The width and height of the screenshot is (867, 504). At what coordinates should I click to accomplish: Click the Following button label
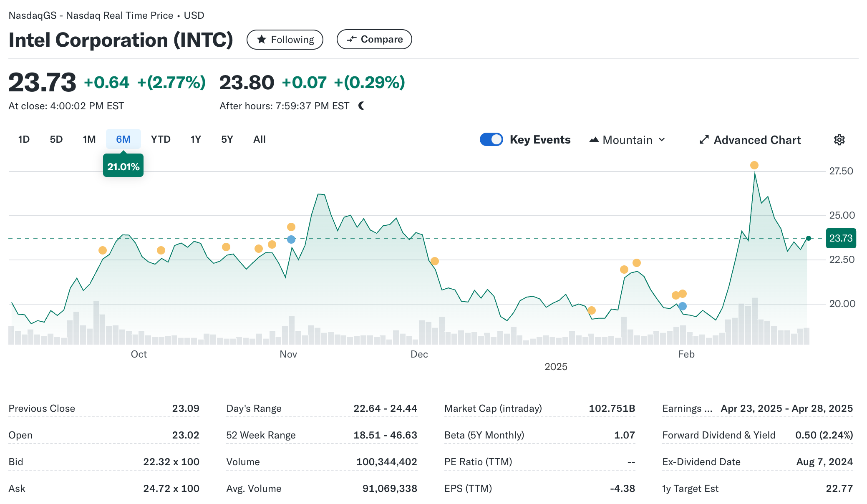pyautogui.click(x=292, y=40)
